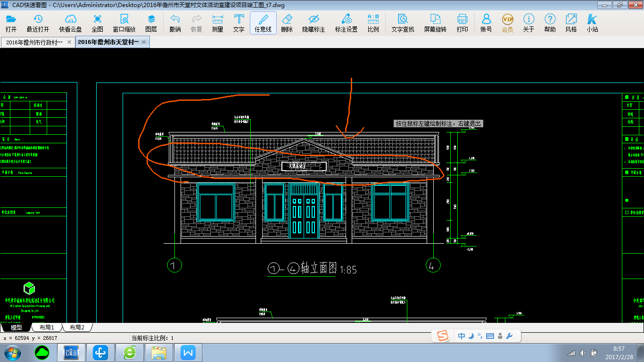The height and width of the screenshot is (362, 644).
Task: Open the file explorer taskbar icon
Action: pyautogui.click(x=159, y=353)
